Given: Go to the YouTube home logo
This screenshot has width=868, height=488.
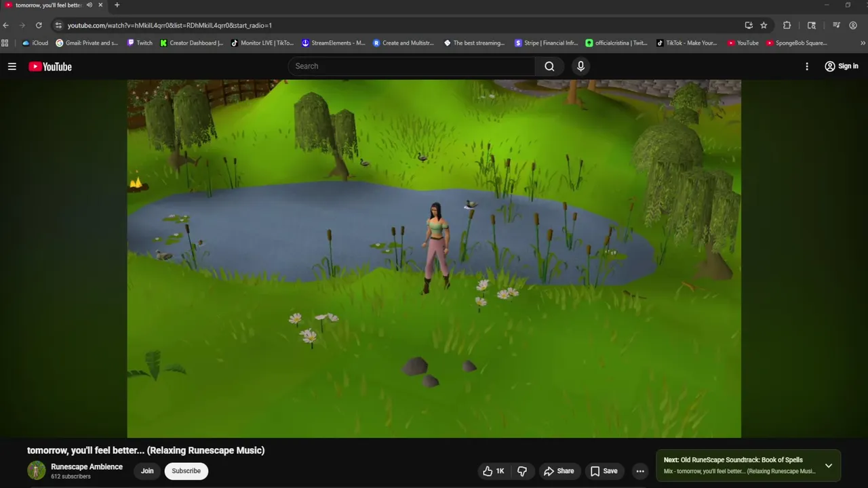Looking at the screenshot, I should [x=50, y=66].
